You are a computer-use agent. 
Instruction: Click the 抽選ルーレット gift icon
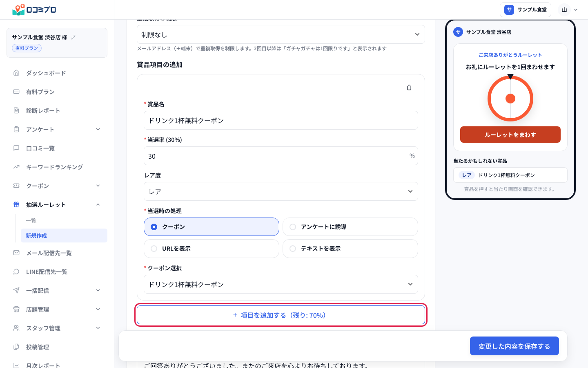tap(16, 204)
